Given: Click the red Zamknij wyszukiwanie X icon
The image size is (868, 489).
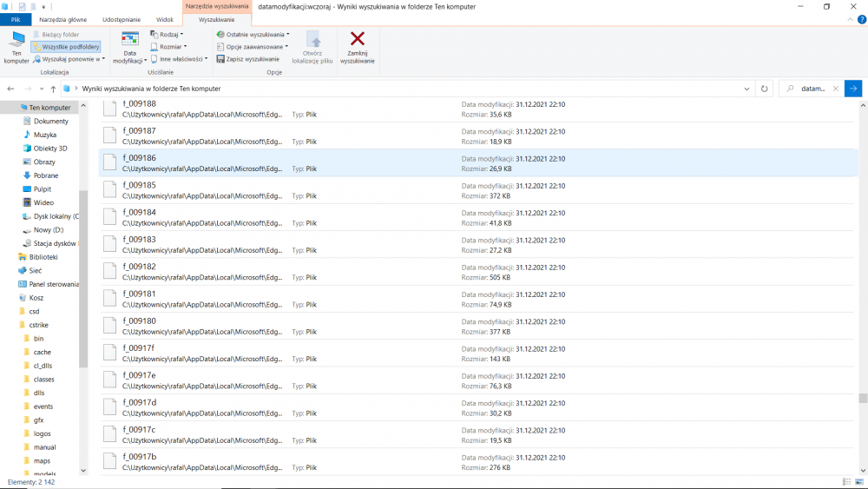Looking at the screenshot, I should (358, 39).
